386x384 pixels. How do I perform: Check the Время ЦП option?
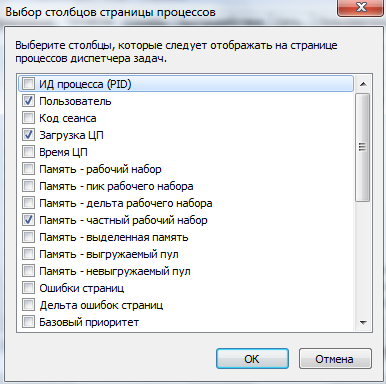[x=28, y=152]
